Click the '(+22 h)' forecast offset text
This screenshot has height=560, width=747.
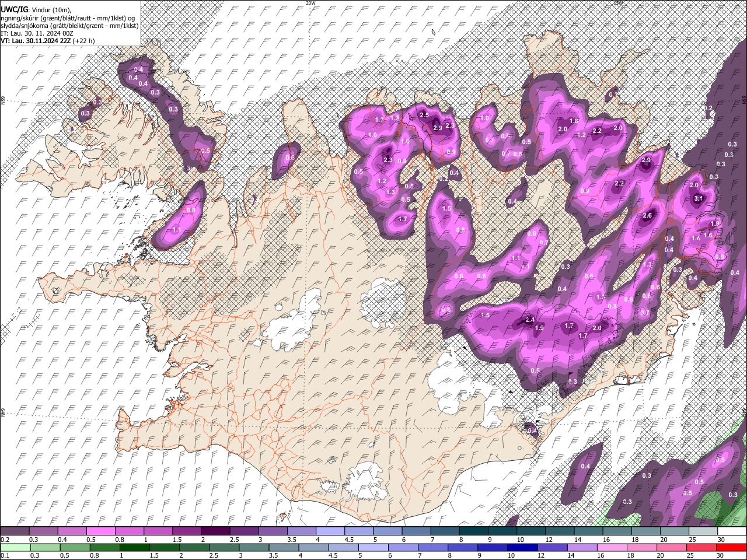85,41
